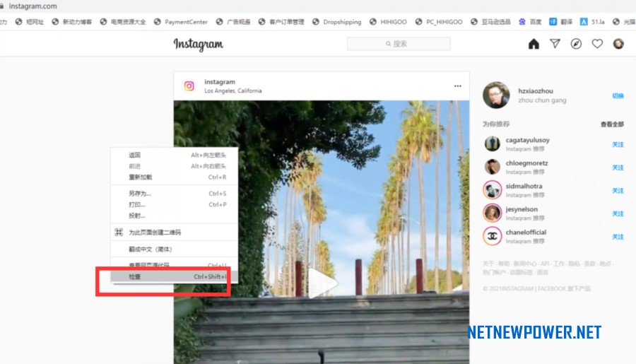The height and width of the screenshot is (364, 636).
Task: Click the 搜索 search field
Action: 399,44
